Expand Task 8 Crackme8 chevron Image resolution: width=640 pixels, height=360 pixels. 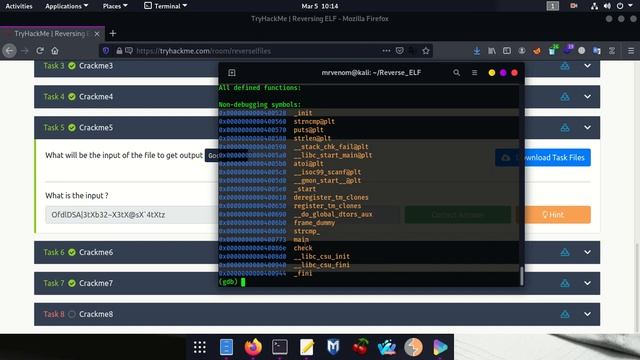pos(587,314)
